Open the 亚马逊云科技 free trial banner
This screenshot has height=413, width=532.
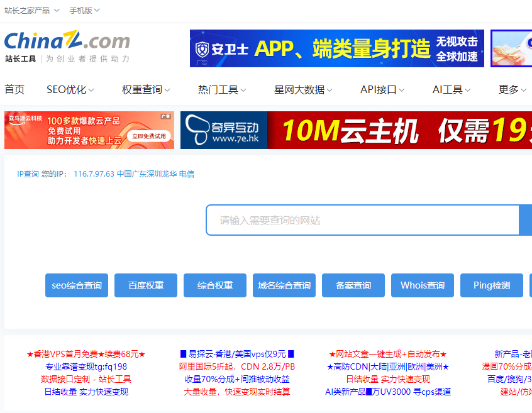[89, 130]
